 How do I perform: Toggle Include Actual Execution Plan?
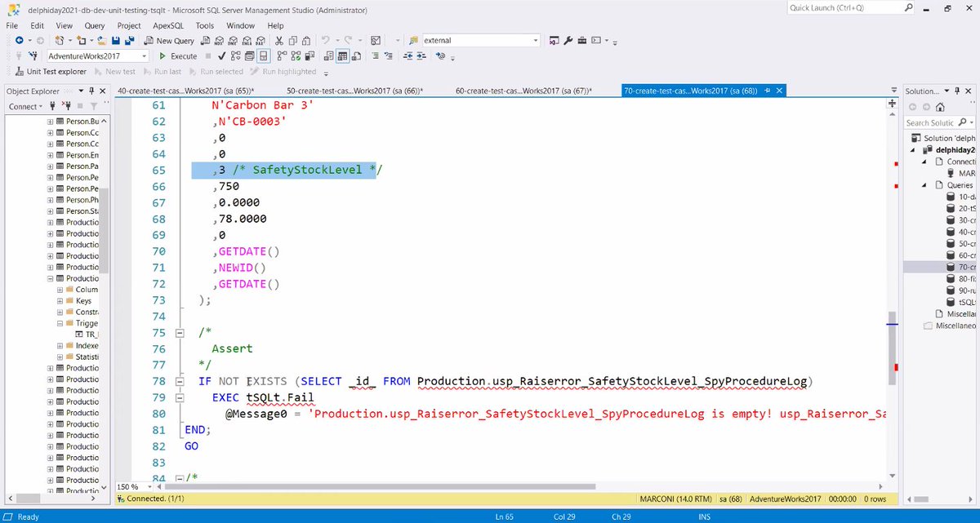click(282, 56)
